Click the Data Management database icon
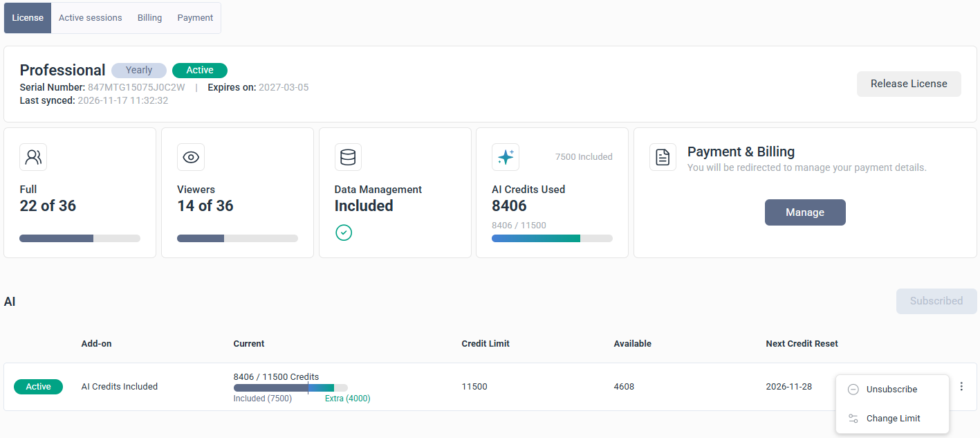Image resolution: width=980 pixels, height=438 pixels. coord(348,157)
